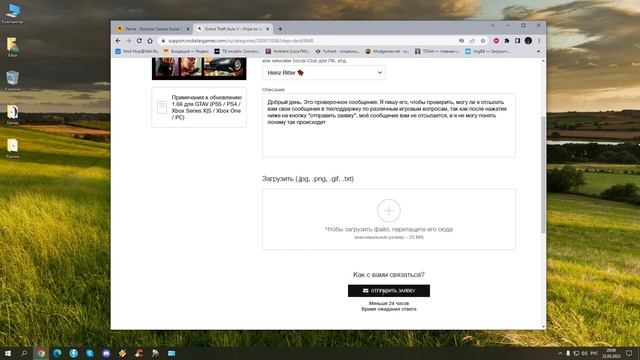Open the GTAV update 1.66 notes article
This screenshot has height=360, width=640.
tap(199, 107)
